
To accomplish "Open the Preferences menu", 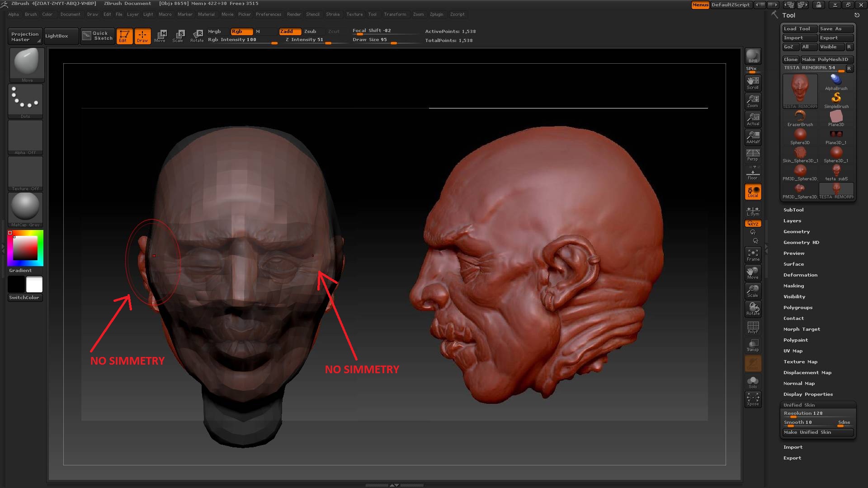I will pyautogui.click(x=269, y=14).
